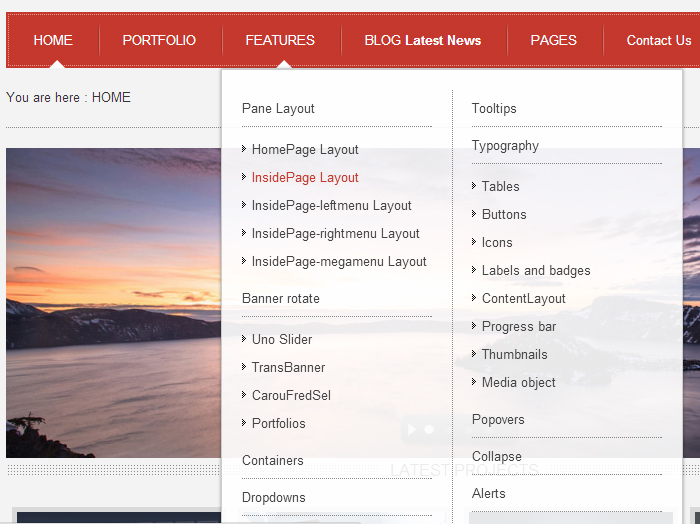Screen dimensions: 700x524
Task: Click the arrow bullet beside HomePage Layout
Action: 244,149
